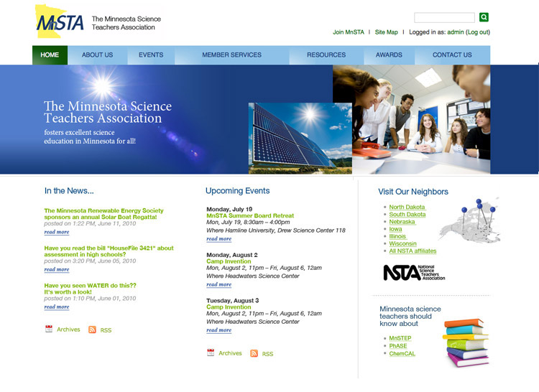
Task: Click the MnSTA logo
Action: coord(60,22)
